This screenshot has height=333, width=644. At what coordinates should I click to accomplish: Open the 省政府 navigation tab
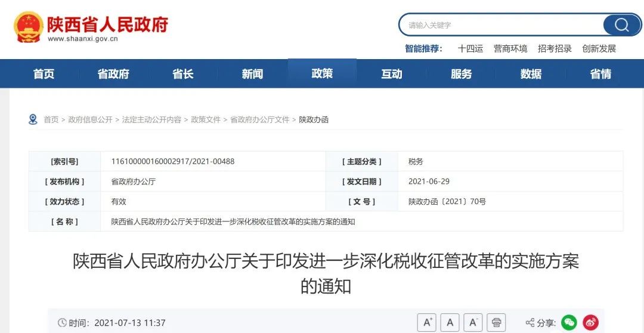pyautogui.click(x=113, y=74)
